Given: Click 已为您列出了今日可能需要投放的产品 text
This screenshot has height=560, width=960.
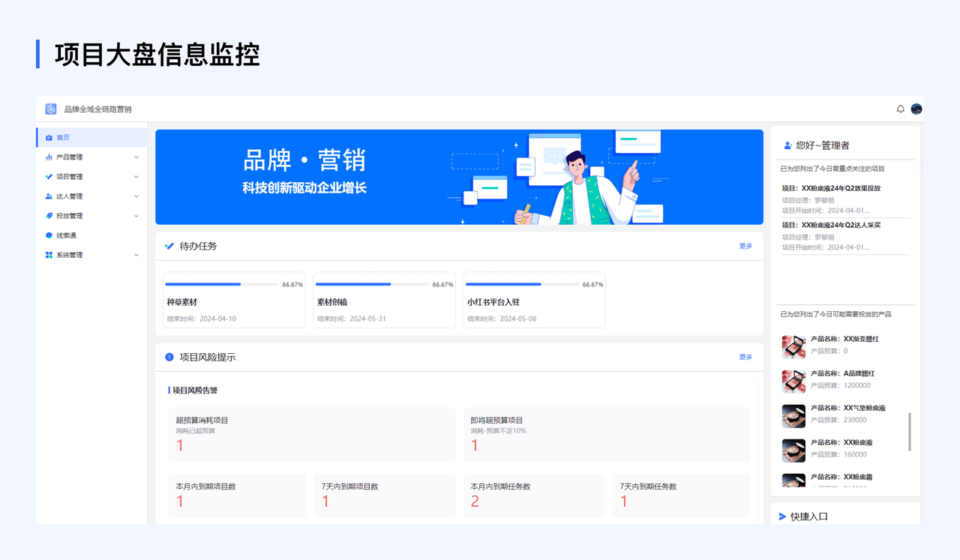Looking at the screenshot, I should click(835, 314).
